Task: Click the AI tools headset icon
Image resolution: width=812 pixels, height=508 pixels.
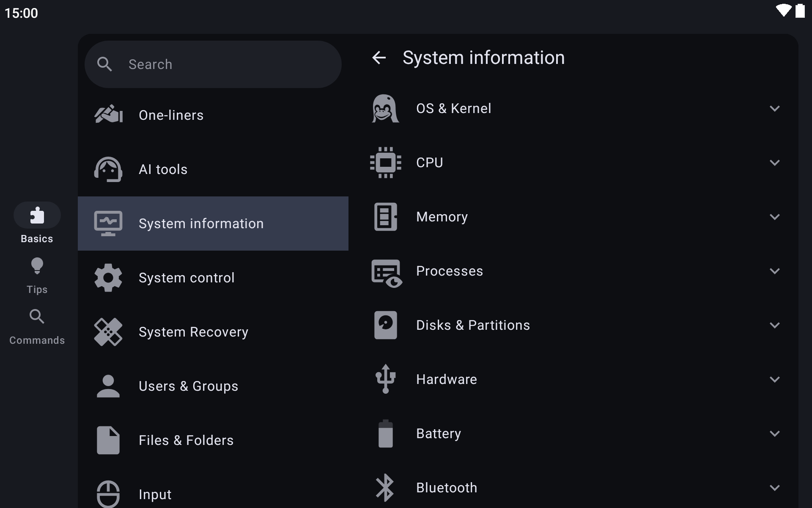Action: (x=108, y=169)
